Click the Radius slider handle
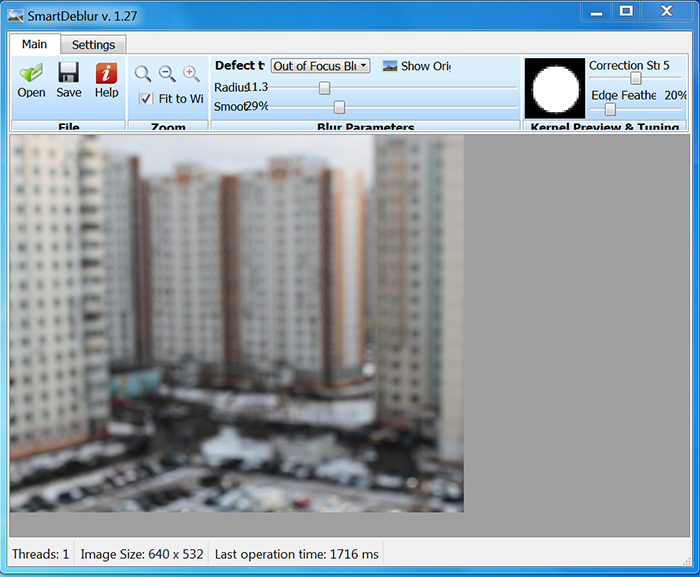The width and height of the screenshot is (700, 577). (325, 88)
